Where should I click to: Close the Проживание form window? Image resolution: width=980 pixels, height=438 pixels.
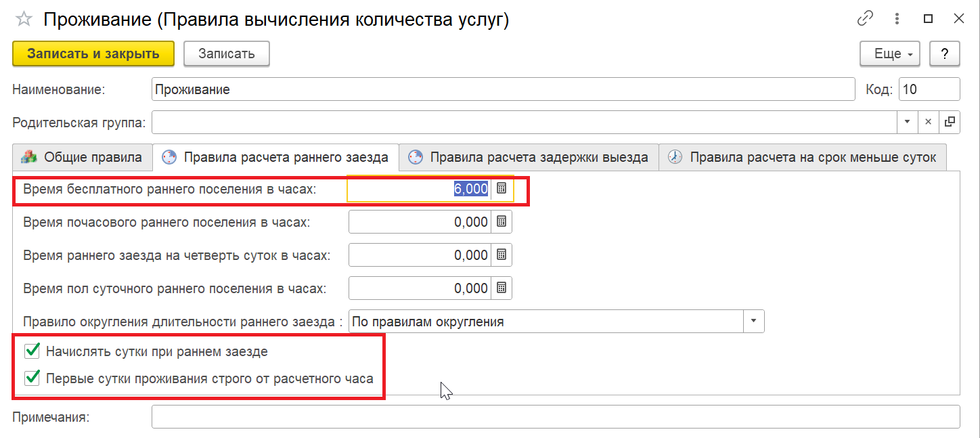click(959, 19)
